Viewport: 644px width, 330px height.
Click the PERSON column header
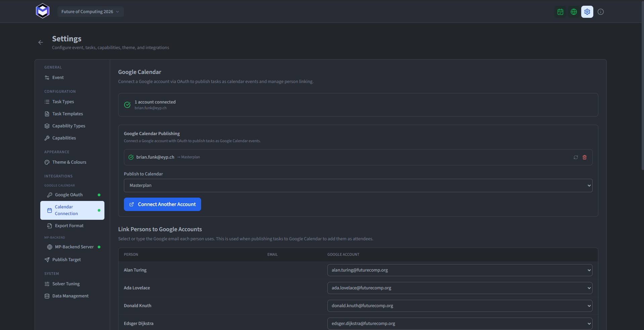tap(131, 255)
